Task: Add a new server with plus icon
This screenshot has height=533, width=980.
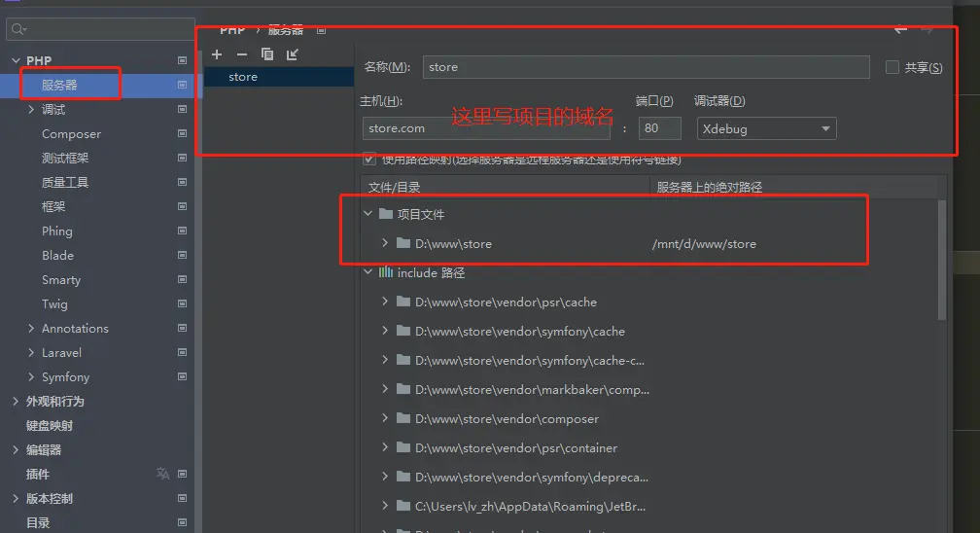Action: click(217, 54)
